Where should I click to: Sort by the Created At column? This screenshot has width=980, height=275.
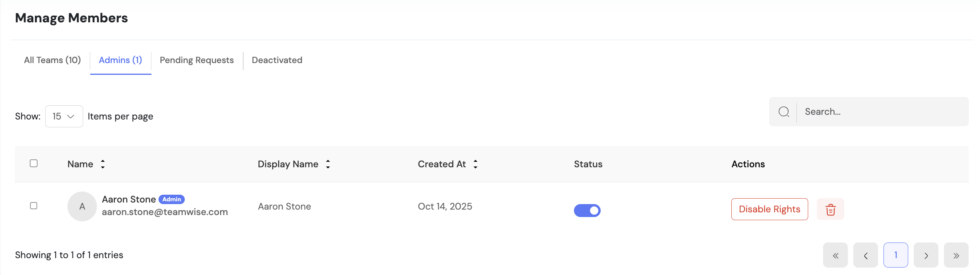point(475,164)
